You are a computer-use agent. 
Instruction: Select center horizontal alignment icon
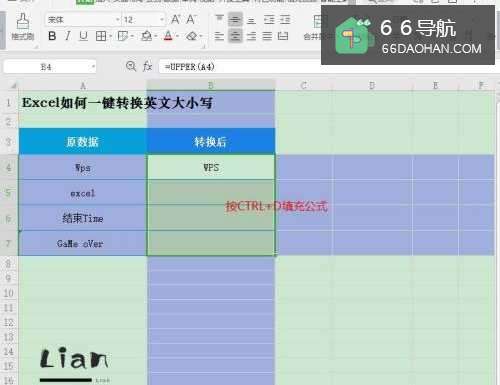coord(235,36)
